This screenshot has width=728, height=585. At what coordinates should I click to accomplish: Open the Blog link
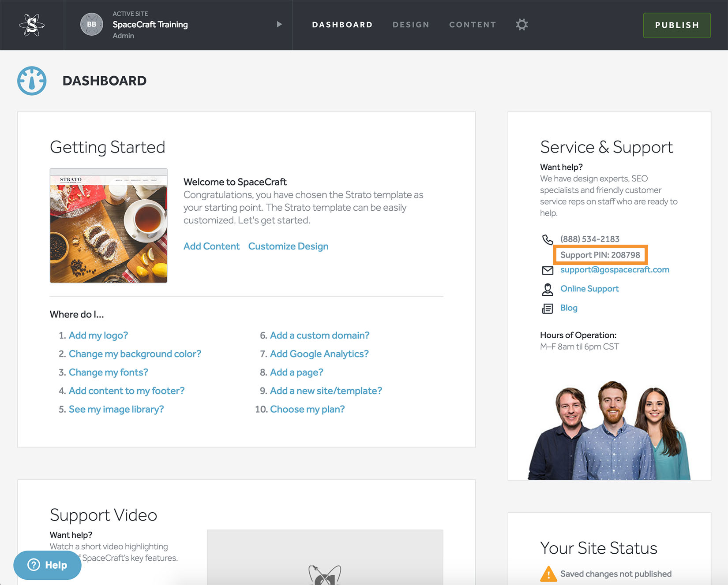(x=569, y=308)
